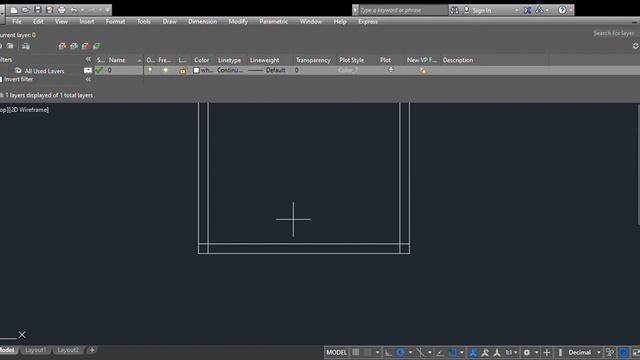Image resolution: width=640 pixels, height=360 pixels.
Task: Switch to the Layout2 tab
Action: pyautogui.click(x=68, y=350)
